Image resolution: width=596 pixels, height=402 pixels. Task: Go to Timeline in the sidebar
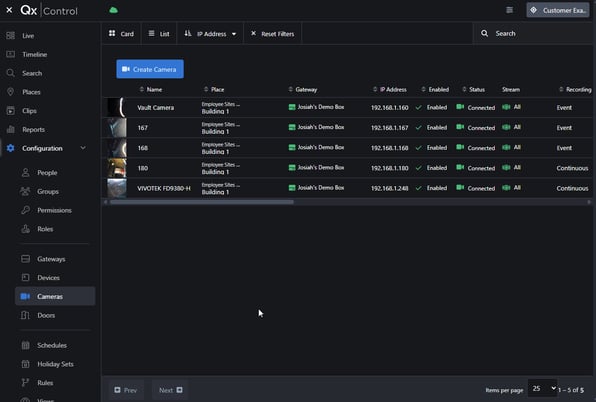(x=35, y=54)
